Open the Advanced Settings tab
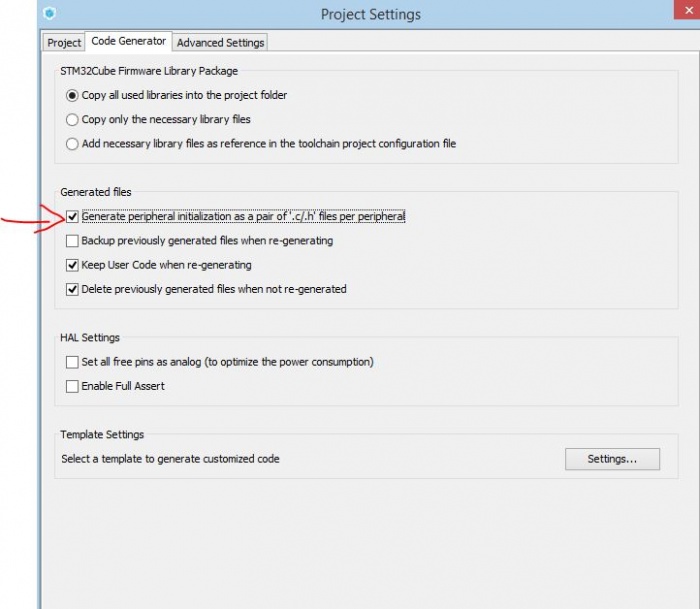 [220, 42]
